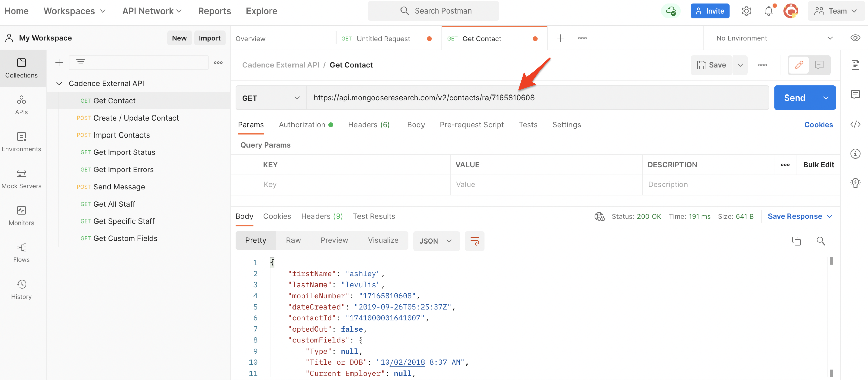Switch to the Authorization tab

(302, 125)
